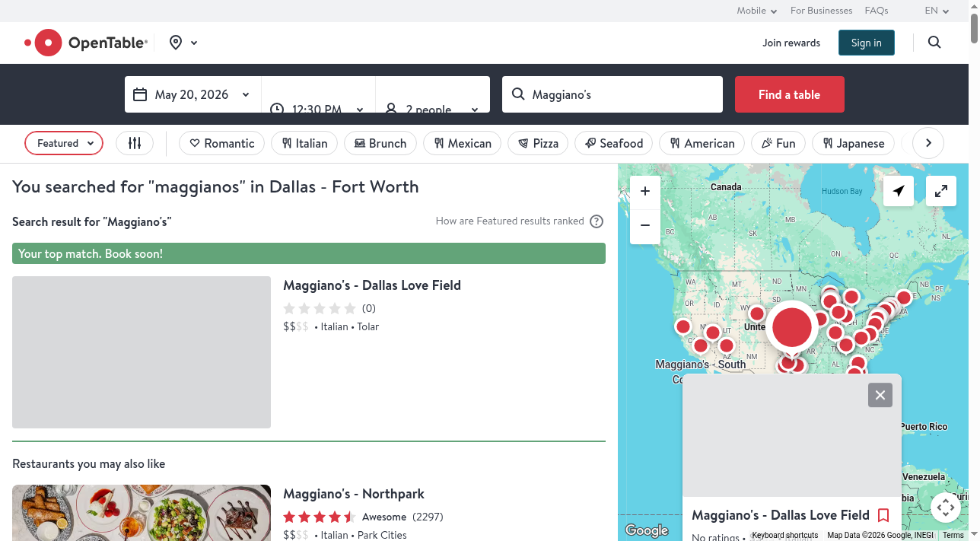Click the Dallas Love Field placeholder thumbnail
980x541 pixels.
[142, 352]
